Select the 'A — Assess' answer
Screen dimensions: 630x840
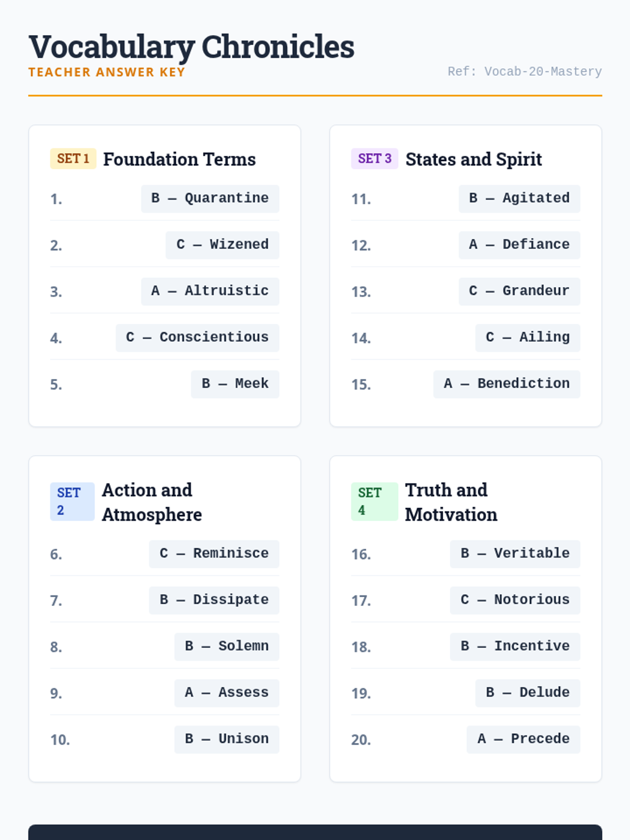tap(227, 693)
